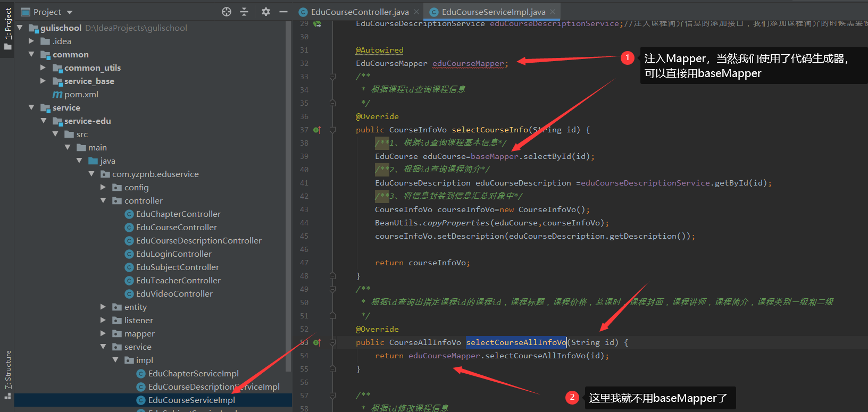868x412 pixels.
Task: Toggle code fold marker at line 49
Action: [332, 289]
